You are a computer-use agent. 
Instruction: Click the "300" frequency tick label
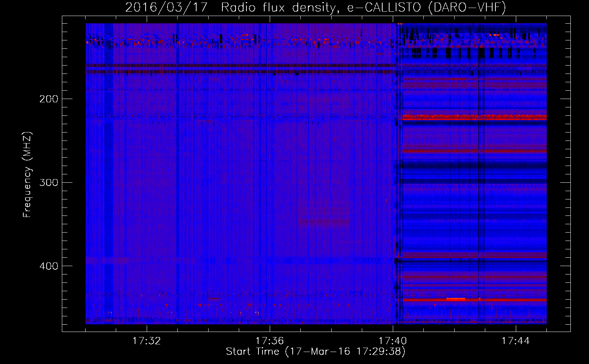[x=49, y=182]
